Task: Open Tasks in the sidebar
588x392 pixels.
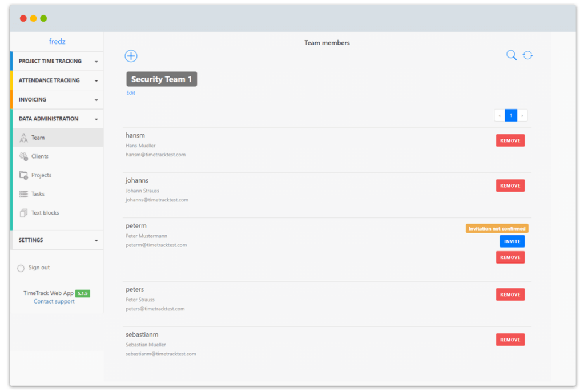Action: 38,194
